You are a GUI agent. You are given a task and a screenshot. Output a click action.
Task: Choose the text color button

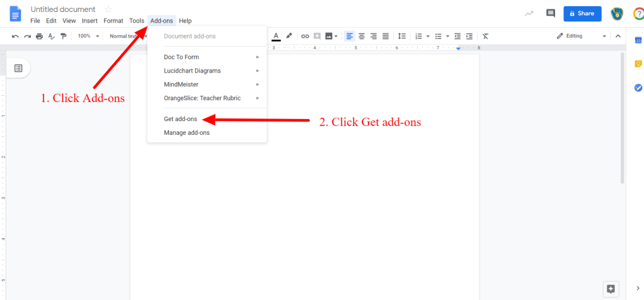point(275,37)
